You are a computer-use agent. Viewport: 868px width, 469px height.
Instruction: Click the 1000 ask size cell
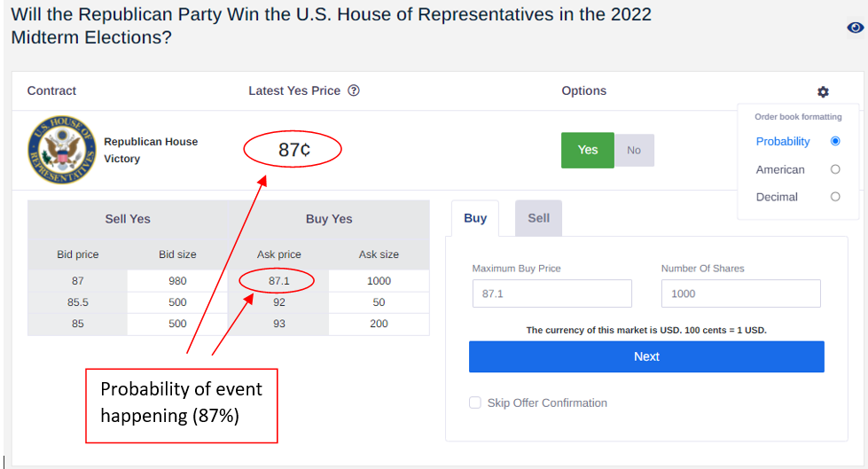[x=379, y=281]
